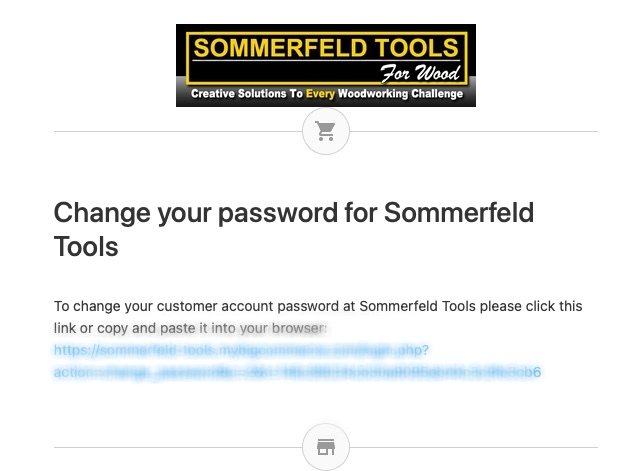The height and width of the screenshot is (471, 640).
Task: Click the yellow 'Every' word in the tagline
Action: [x=320, y=94]
